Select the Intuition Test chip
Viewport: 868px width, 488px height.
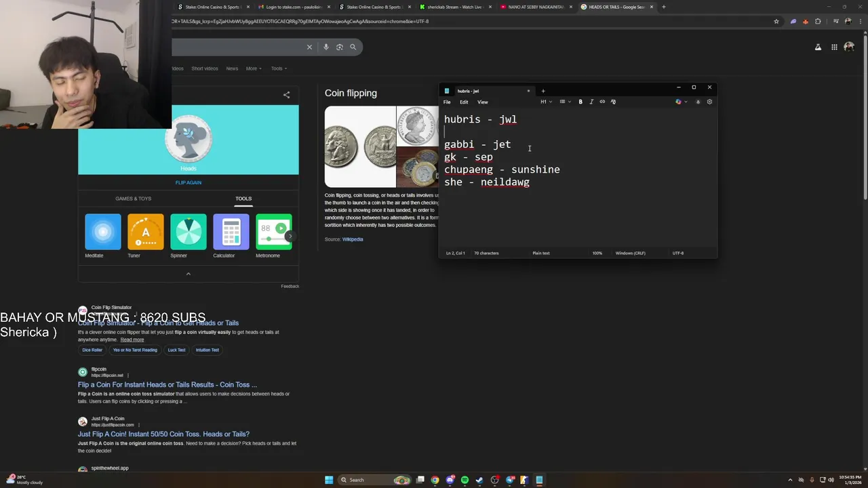tap(207, 350)
